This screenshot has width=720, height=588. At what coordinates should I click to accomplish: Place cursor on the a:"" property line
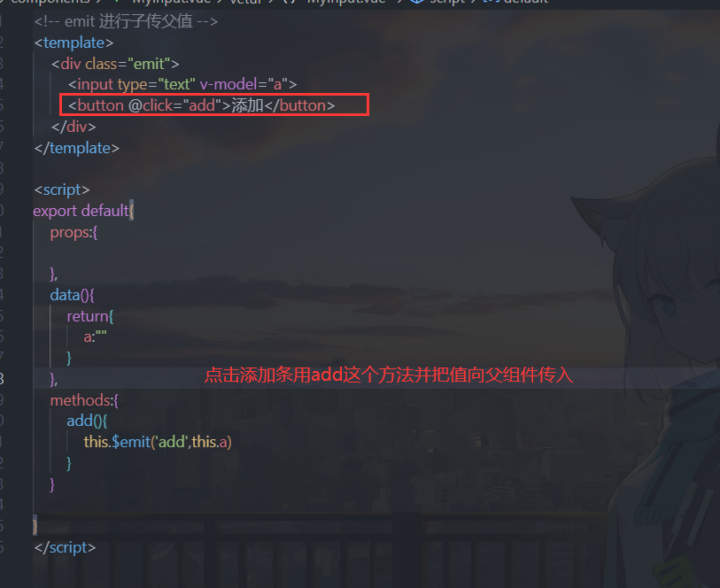click(95, 337)
